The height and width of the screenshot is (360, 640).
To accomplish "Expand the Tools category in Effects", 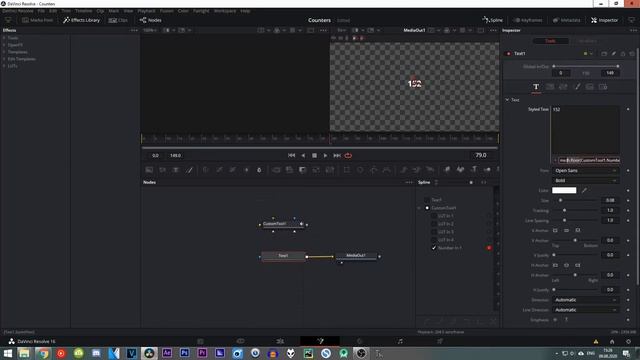I will tap(13, 38).
